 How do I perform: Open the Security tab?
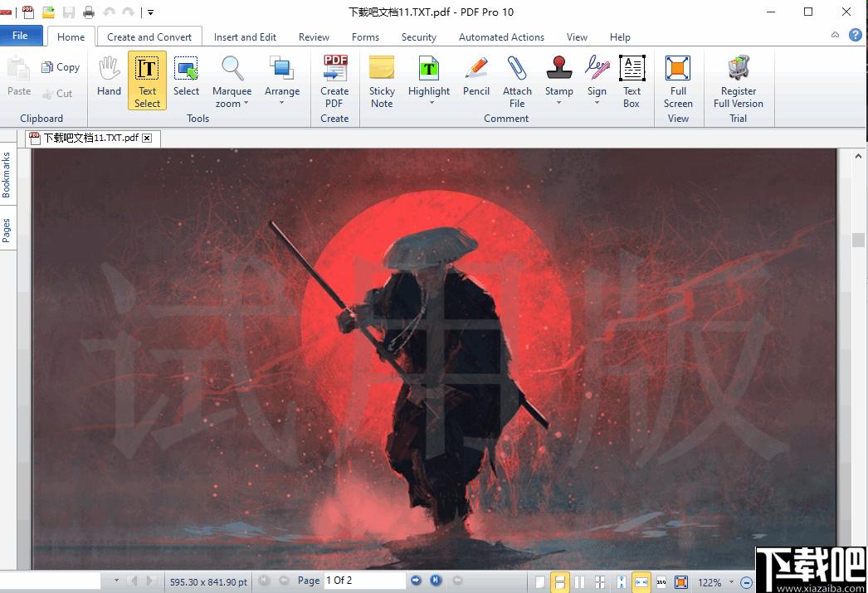(x=418, y=37)
